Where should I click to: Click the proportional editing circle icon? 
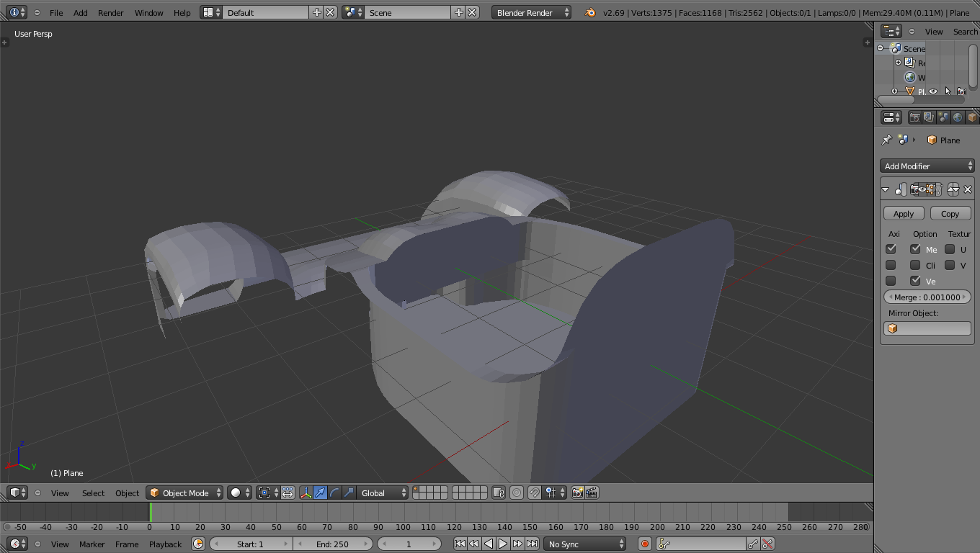pos(517,493)
